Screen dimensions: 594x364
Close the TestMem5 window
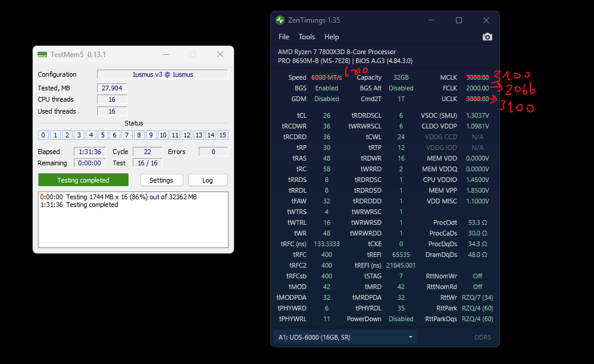[x=220, y=55]
